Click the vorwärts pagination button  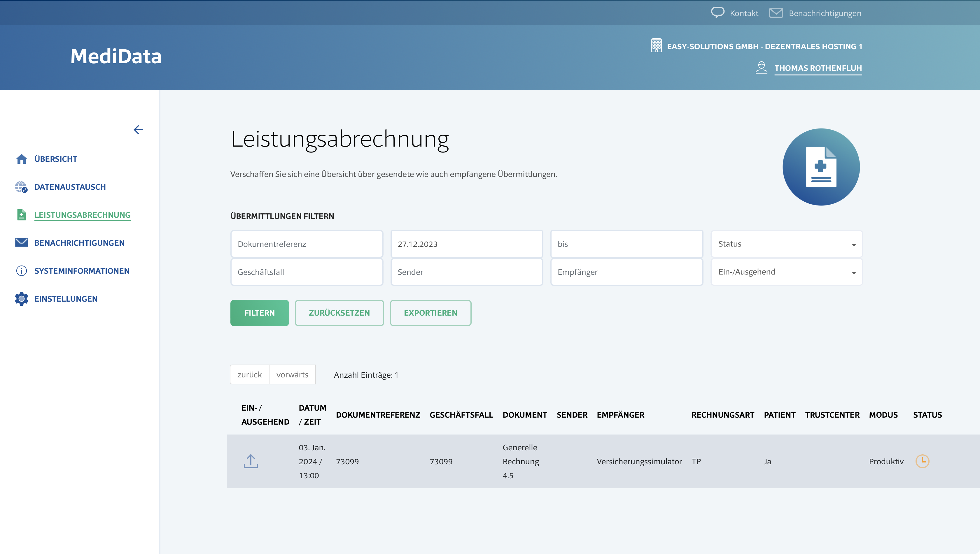point(292,374)
